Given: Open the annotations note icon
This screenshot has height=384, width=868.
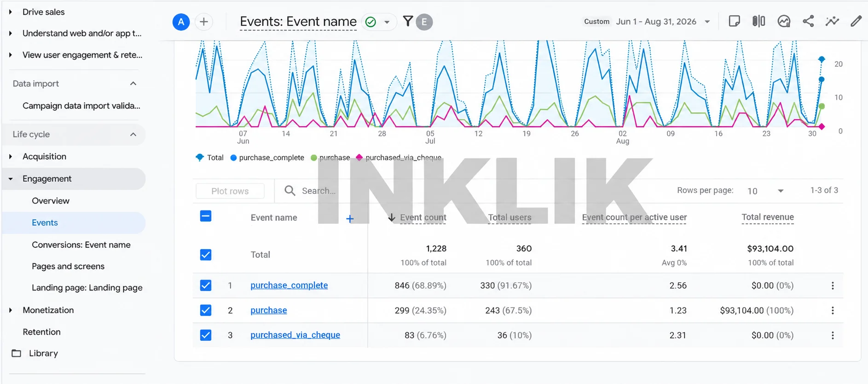Looking at the screenshot, I should point(735,21).
